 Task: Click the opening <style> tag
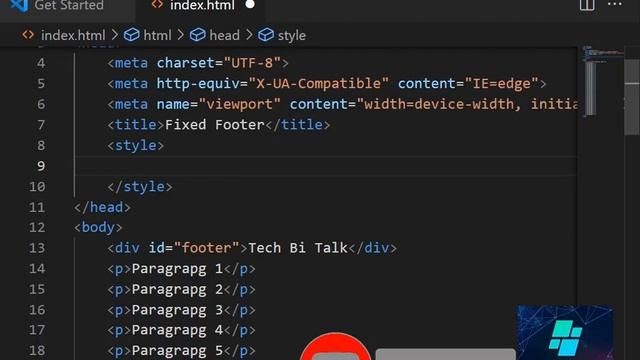tap(136, 145)
